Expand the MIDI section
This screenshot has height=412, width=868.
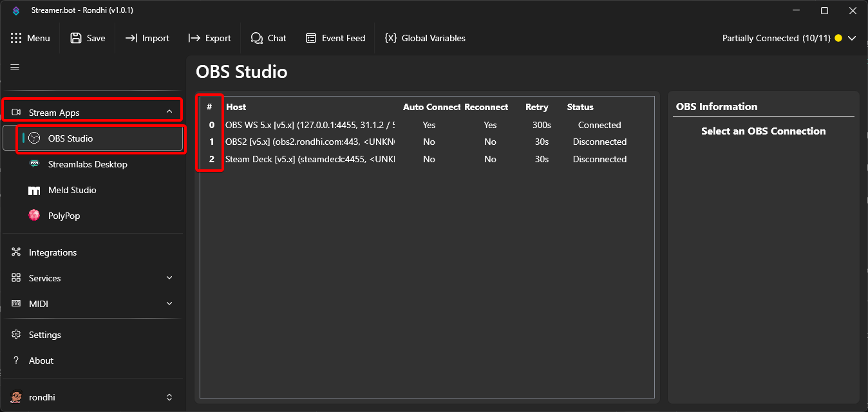169,304
